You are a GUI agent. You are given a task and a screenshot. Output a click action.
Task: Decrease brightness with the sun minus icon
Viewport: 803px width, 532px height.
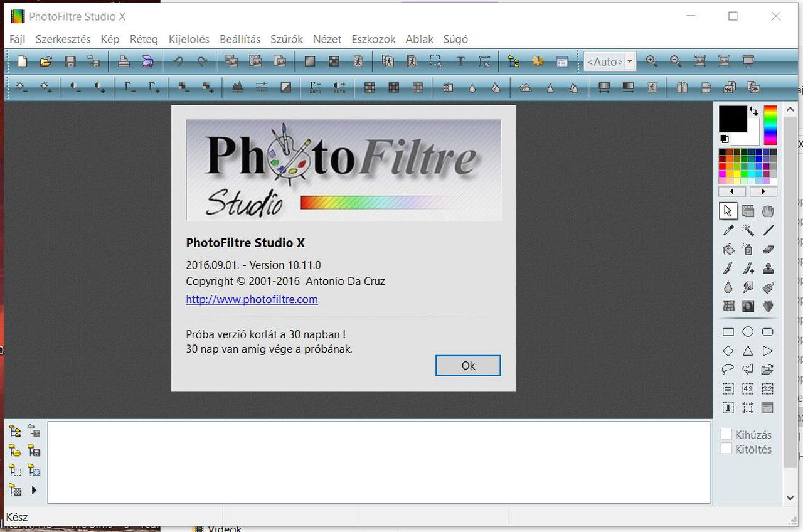point(22,88)
